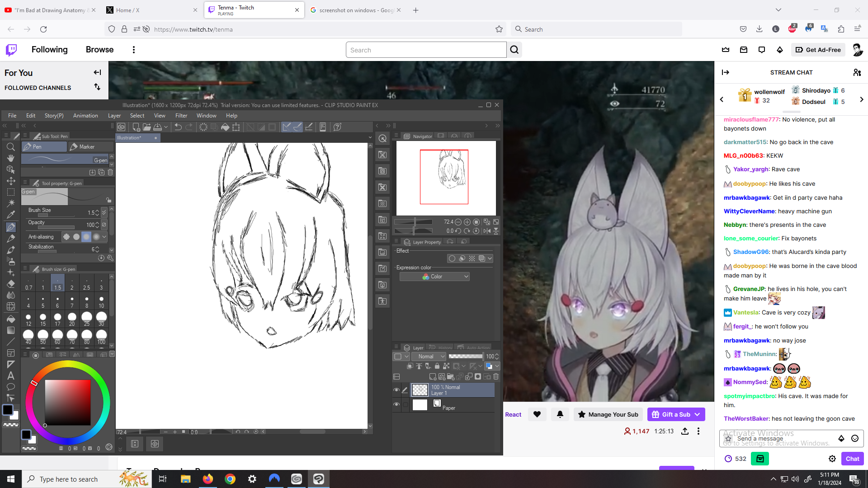868x488 pixels.
Task: Open the save dropdown arrow in command bar
Action: (x=166, y=127)
